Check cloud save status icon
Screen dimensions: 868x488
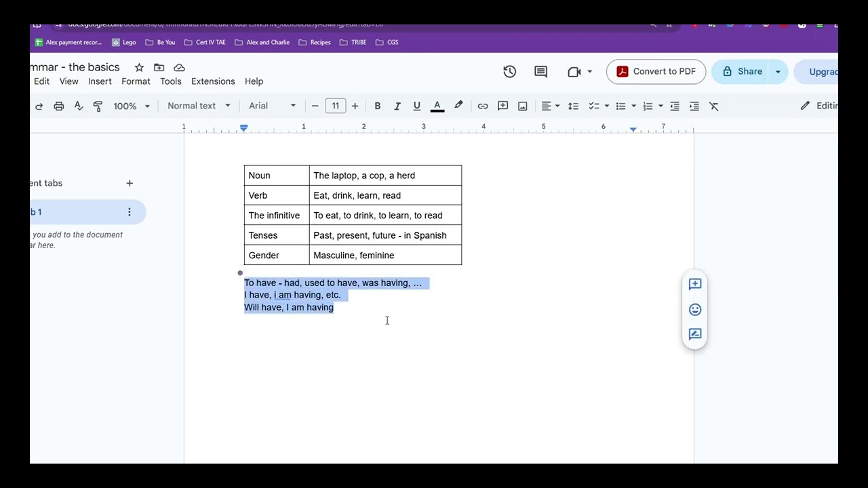click(179, 68)
